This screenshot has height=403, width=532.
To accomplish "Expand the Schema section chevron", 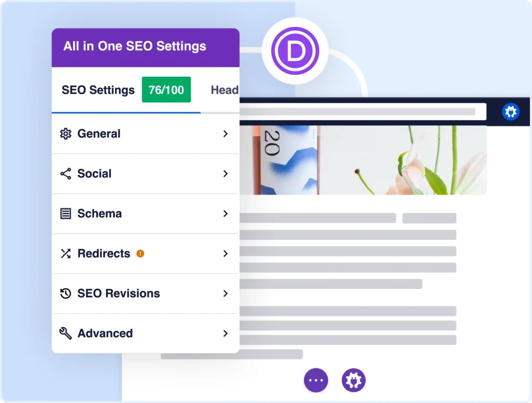I will (225, 214).
